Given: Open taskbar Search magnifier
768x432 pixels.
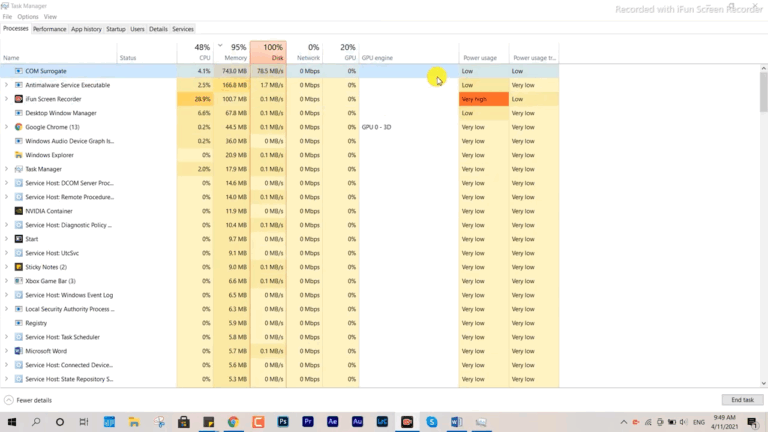Looking at the screenshot, I should click(x=36, y=422).
